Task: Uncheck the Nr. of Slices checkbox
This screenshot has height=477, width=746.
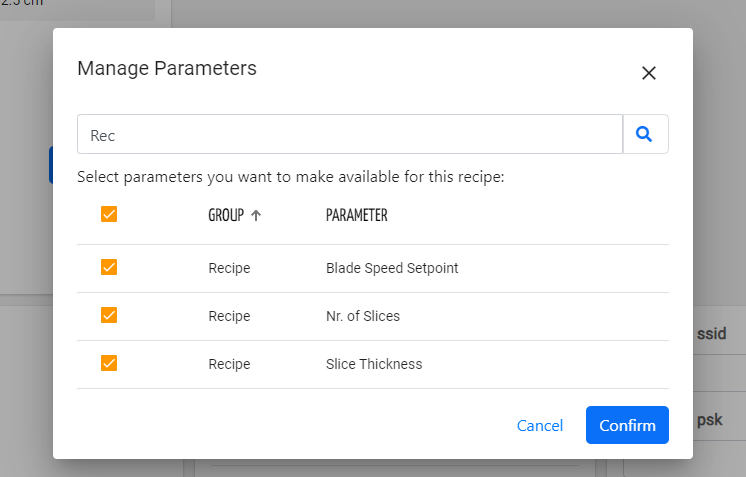Action: (x=109, y=316)
